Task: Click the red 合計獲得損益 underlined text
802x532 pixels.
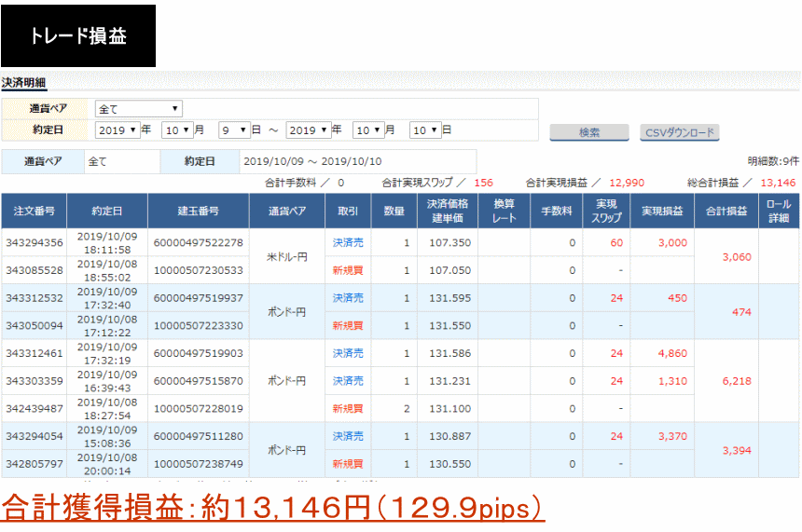Action: 272,508
